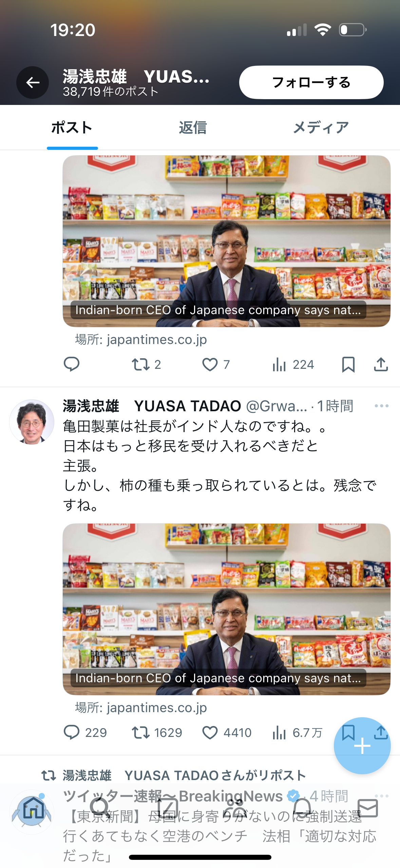Image resolution: width=400 pixels, height=868 pixels.
Task: View analytics showing 224 impressions
Action: [x=293, y=364]
